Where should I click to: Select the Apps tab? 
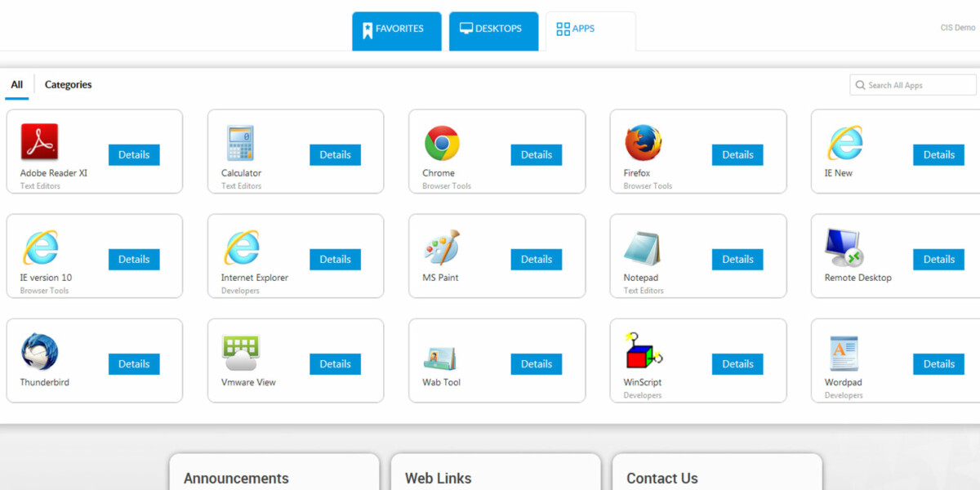click(590, 31)
